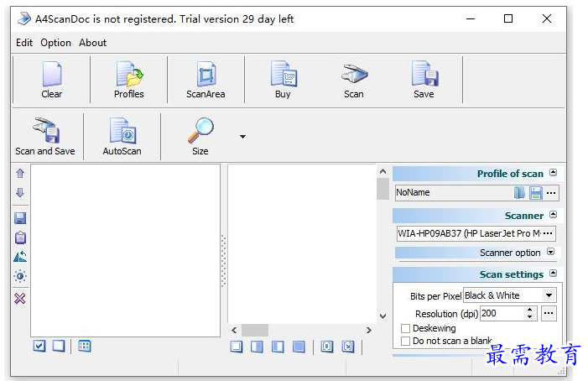The height and width of the screenshot is (381, 588).
Task: Expand the Scanner option section
Action: (x=550, y=252)
